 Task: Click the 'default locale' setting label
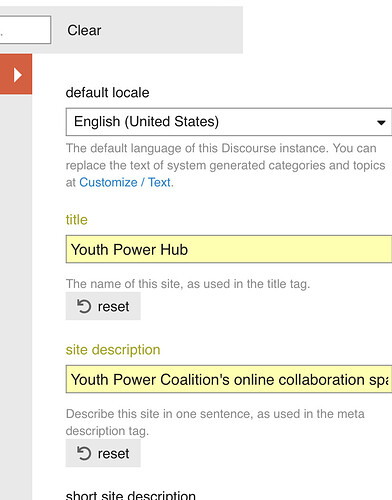pos(107,93)
